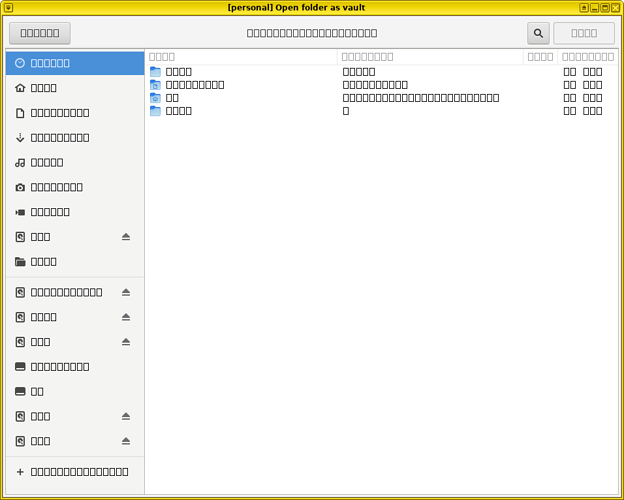Eject the last disk in the sidebar
The height and width of the screenshot is (500, 624).
[x=126, y=441]
